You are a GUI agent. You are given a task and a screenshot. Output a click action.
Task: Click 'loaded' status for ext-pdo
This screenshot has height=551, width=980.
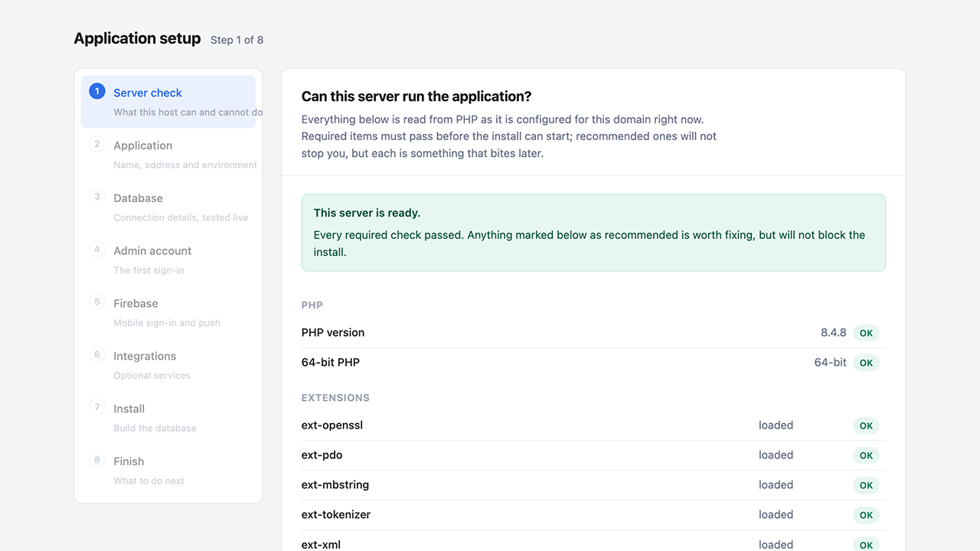tap(776, 455)
